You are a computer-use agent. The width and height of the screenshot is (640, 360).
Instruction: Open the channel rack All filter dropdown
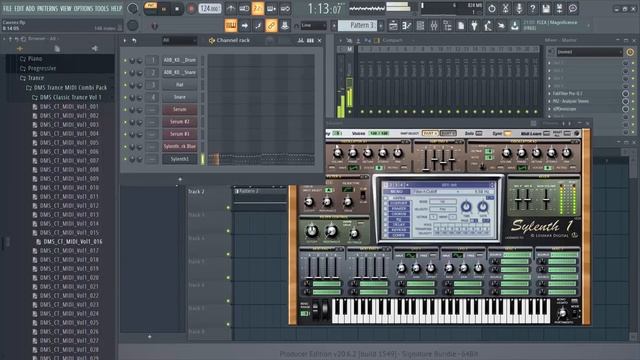tap(179, 40)
